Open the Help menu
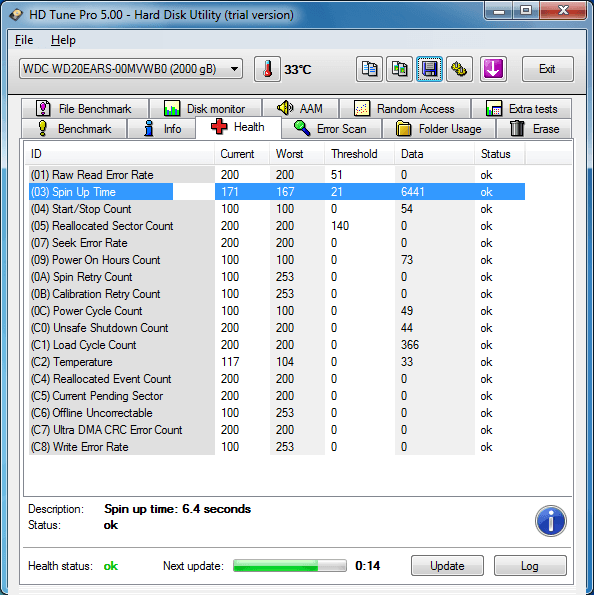This screenshot has height=595, width=594. [63, 40]
